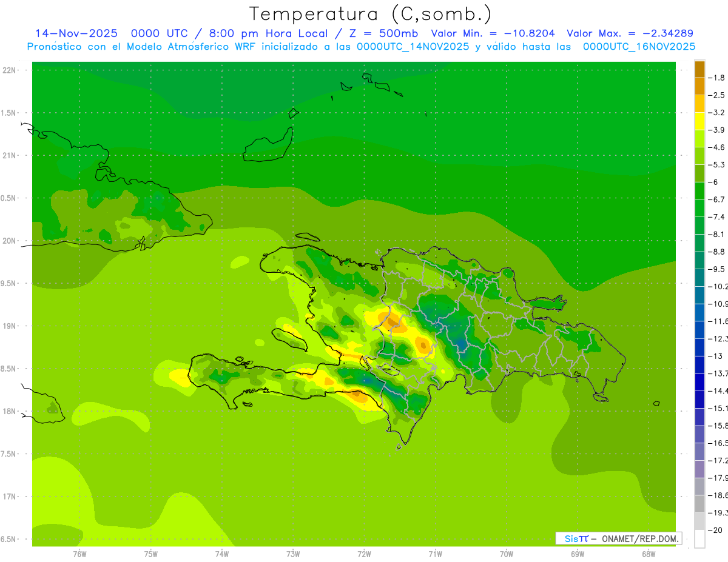This screenshot has height=562, width=728.
Task: Click the 22N latitude axis label
Action: (x=9, y=70)
